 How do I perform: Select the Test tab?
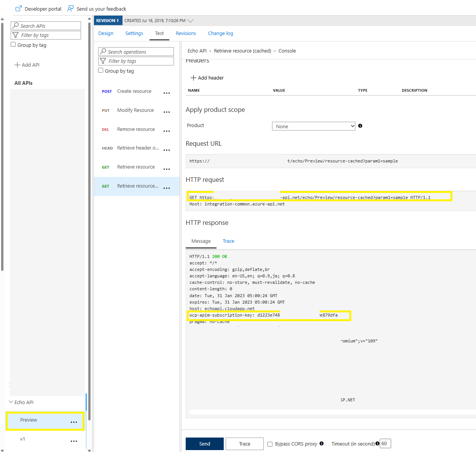[159, 33]
